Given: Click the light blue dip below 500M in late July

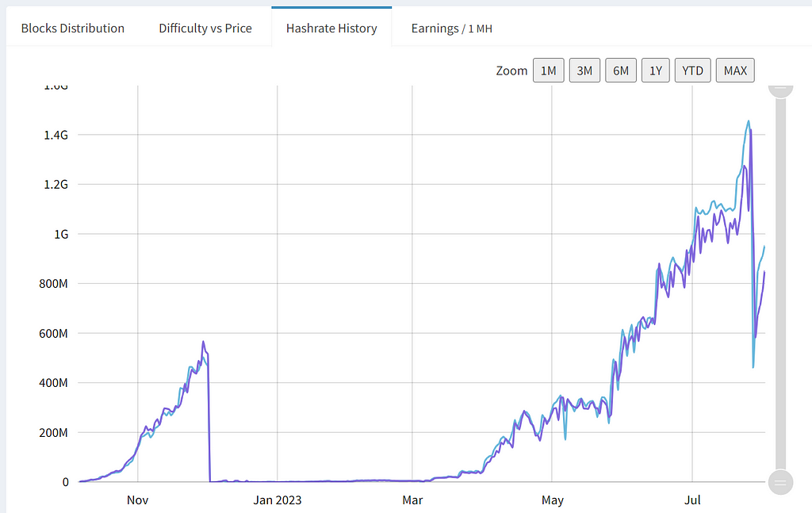Looking at the screenshot, I should coord(753,366).
